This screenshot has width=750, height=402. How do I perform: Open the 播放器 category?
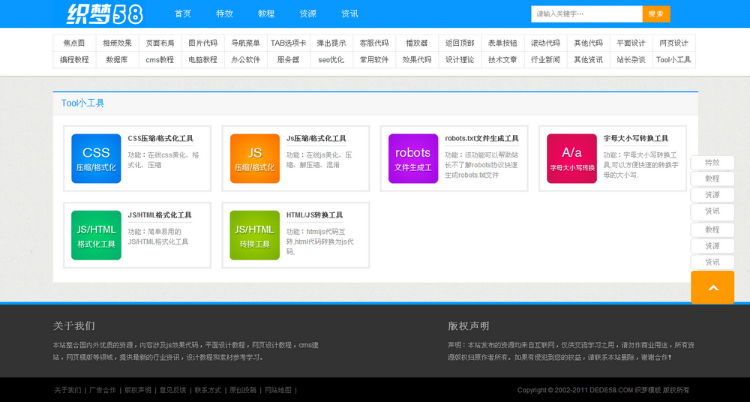417,43
